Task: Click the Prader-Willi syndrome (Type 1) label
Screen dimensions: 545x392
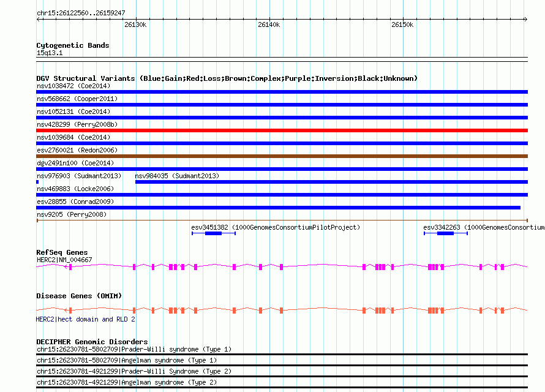Action: click(x=134, y=349)
